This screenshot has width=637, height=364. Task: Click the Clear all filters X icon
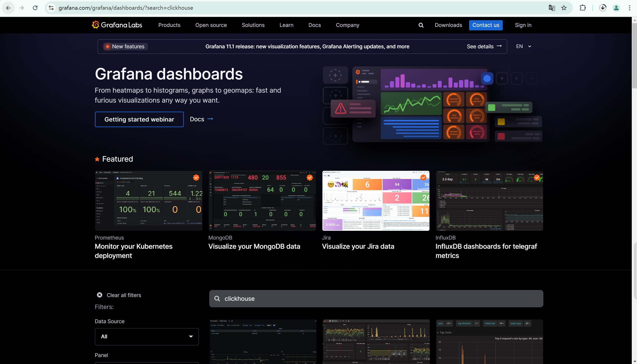100,295
